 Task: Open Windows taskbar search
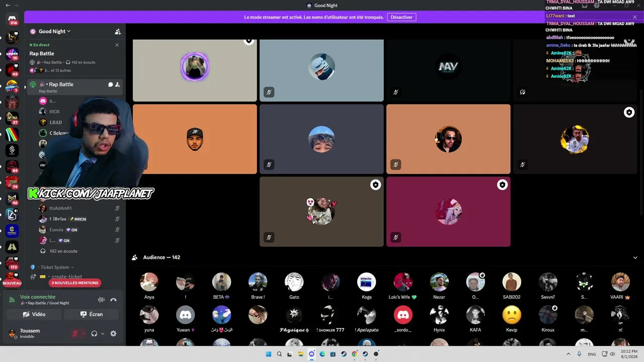click(x=280, y=354)
